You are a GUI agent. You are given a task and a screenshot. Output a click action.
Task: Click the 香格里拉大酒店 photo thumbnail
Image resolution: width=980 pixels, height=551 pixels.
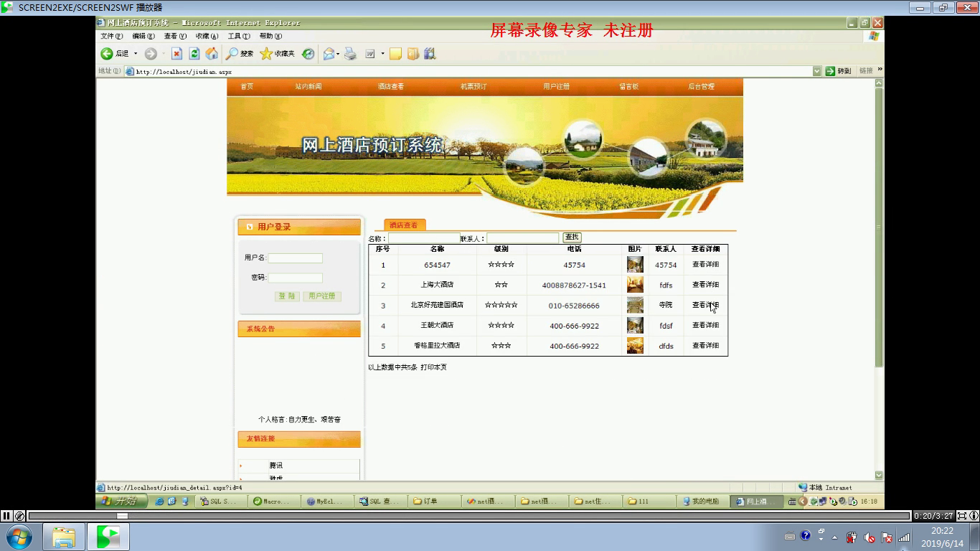point(635,345)
